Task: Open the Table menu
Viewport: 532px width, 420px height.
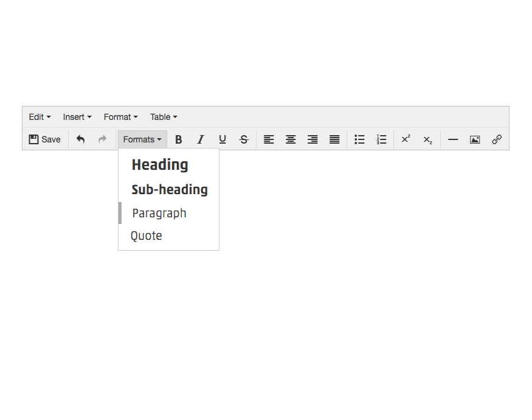Action: coord(164,117)
